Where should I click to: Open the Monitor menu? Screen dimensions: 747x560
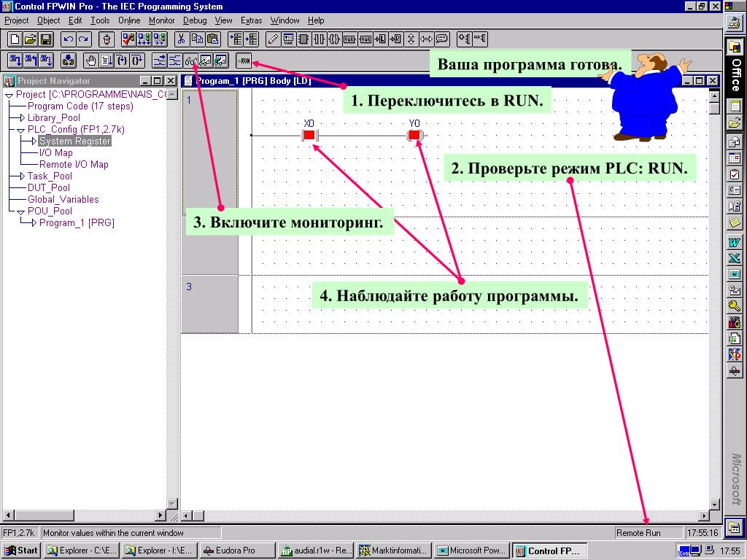[161, 20]
